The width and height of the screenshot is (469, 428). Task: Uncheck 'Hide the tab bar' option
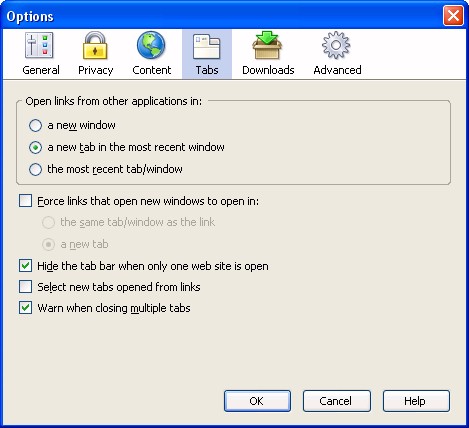click(25, 266)
